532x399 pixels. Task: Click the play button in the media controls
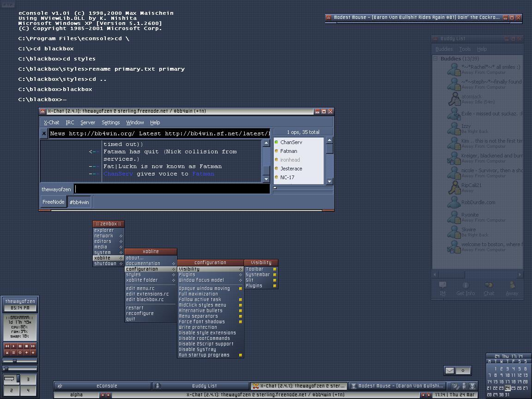coord(13,346)
